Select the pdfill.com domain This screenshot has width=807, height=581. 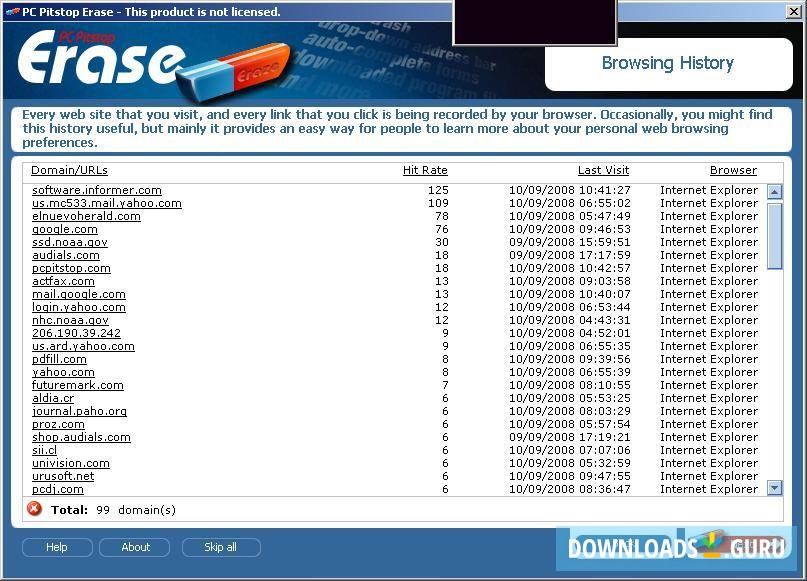tap(59, 359)
